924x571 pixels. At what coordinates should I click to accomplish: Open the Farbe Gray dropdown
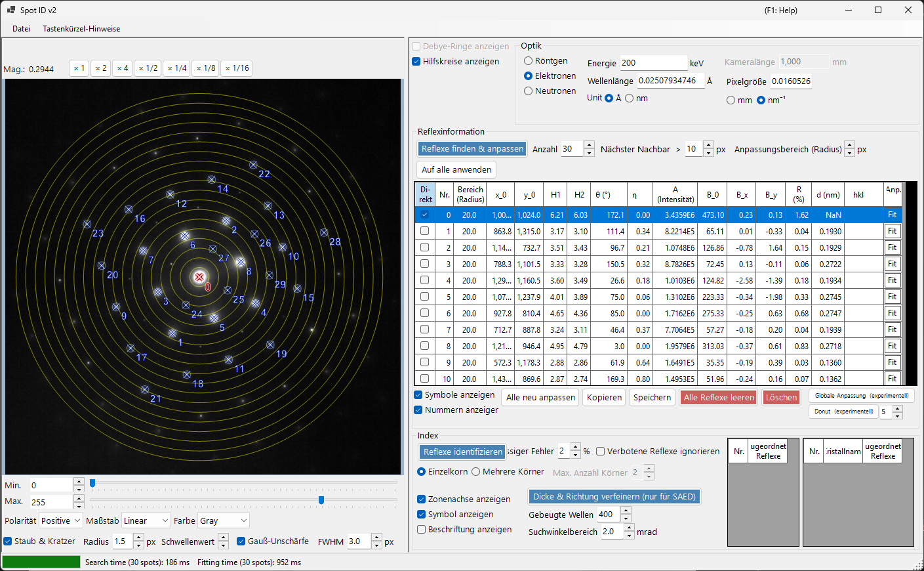(224, 520)
